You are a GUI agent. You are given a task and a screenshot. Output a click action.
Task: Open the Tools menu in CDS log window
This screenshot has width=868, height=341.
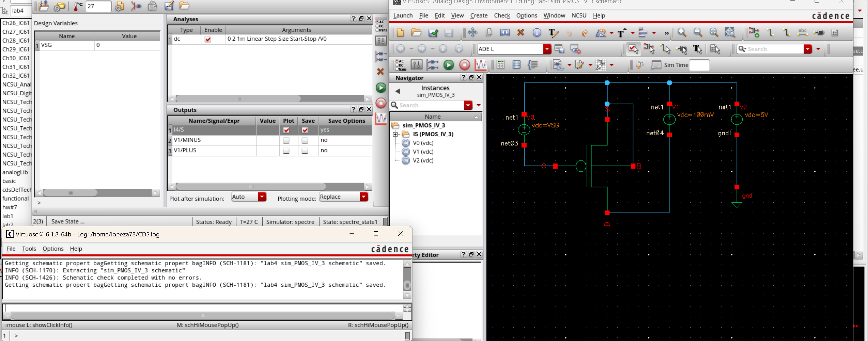tap(29, 249)
